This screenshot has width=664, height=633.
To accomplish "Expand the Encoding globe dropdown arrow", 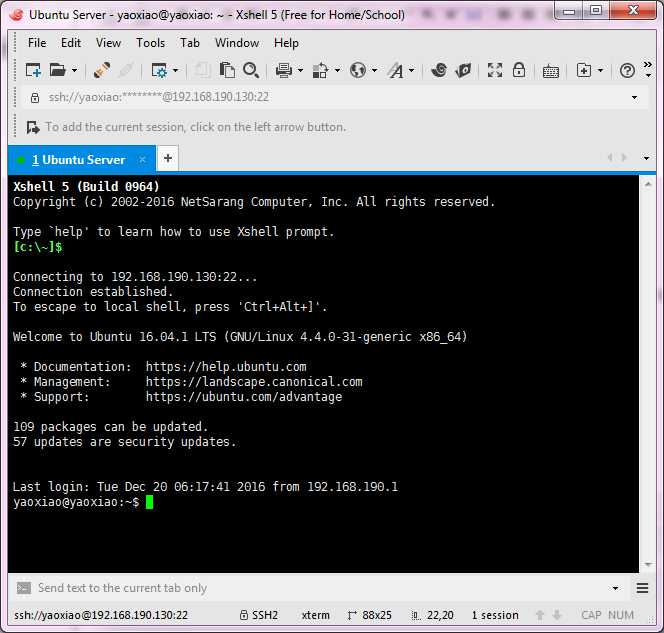I will point(374,70).
